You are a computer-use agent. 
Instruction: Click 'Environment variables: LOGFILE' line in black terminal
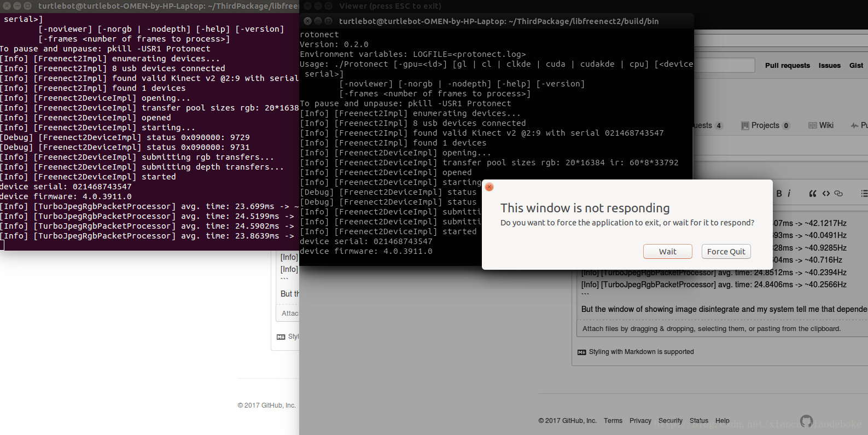click(413, 54)
